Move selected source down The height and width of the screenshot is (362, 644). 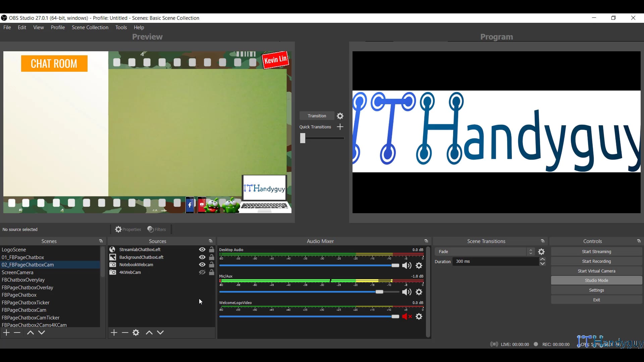160,333
